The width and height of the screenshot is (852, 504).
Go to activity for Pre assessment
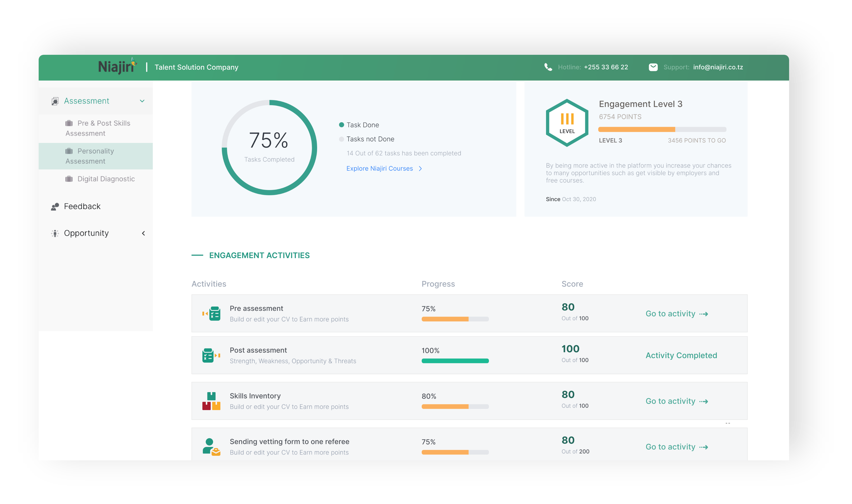tap(676, 313)
